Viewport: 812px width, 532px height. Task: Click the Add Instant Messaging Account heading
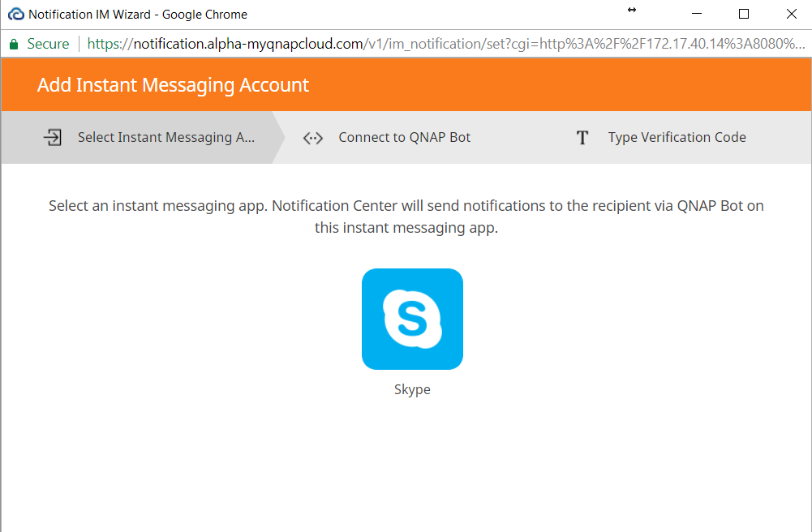173,85
